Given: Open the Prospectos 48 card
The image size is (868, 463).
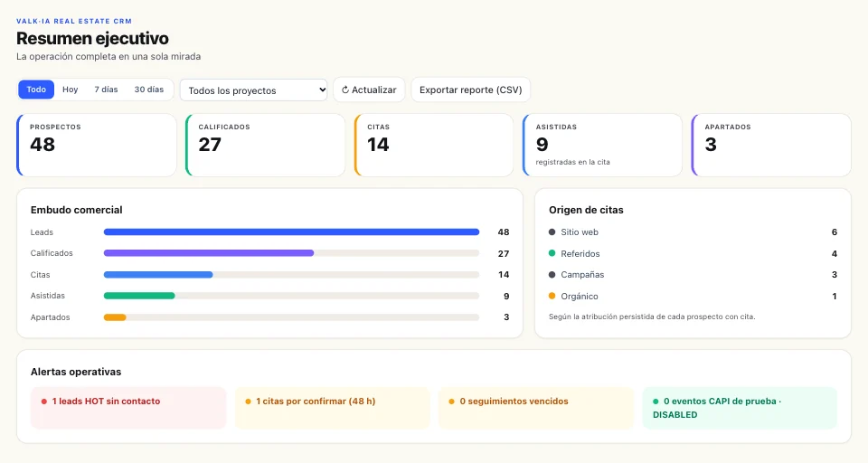Looking at the screenshot, I should 97,145.
